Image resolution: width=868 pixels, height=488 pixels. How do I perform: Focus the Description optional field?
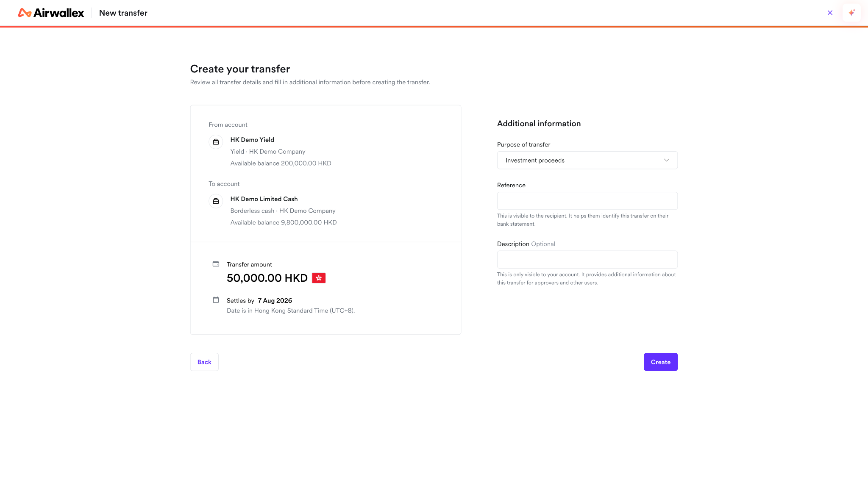pos(587,260)
